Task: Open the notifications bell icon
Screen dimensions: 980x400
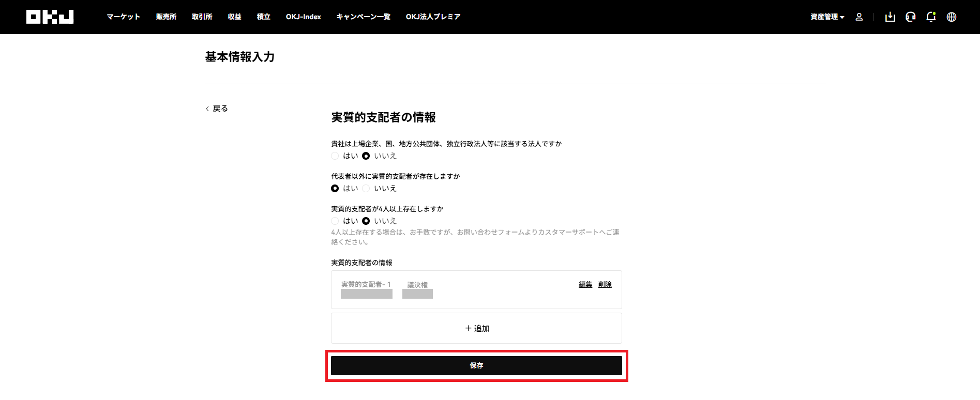Action: tap(931, 17)
